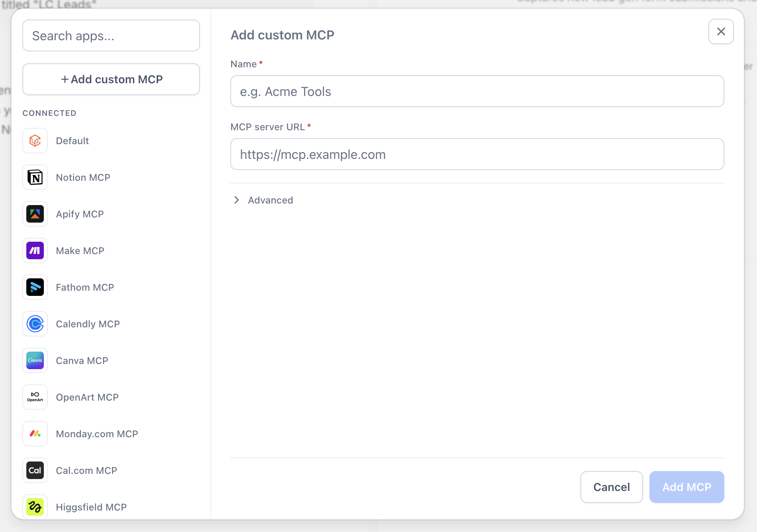Focus the Search apps field
Image resolution: width=757 pixels, height=532 pixels.
[111, 35]
